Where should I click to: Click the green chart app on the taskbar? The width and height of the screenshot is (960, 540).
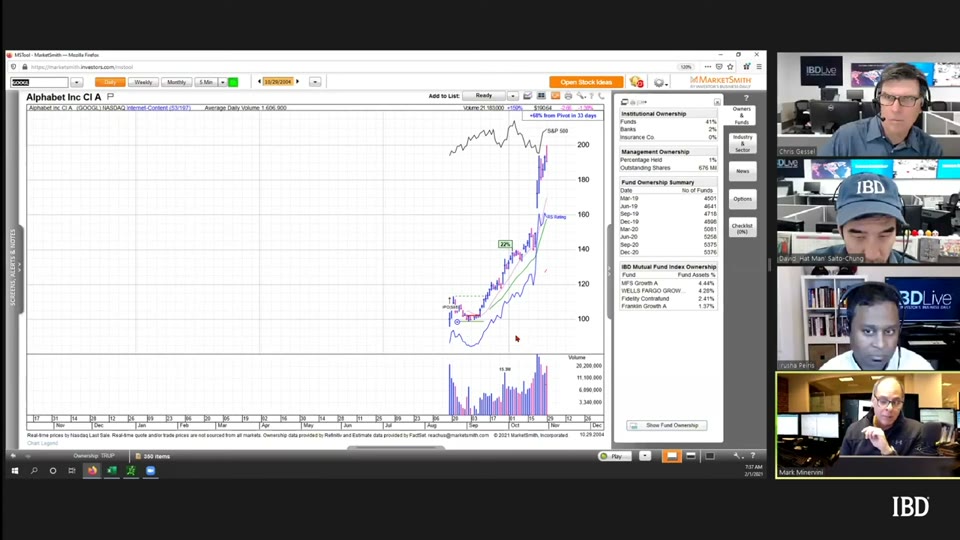[131, 470]
